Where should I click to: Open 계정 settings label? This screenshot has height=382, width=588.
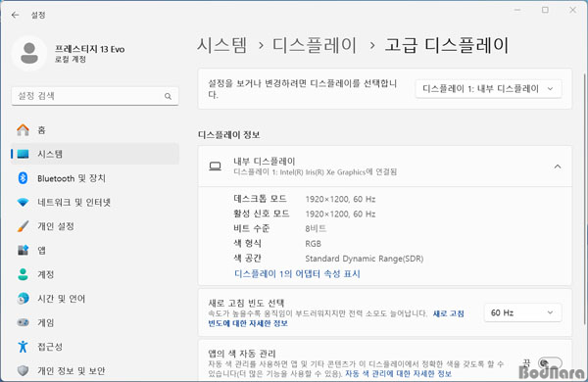tap(45, 274)
